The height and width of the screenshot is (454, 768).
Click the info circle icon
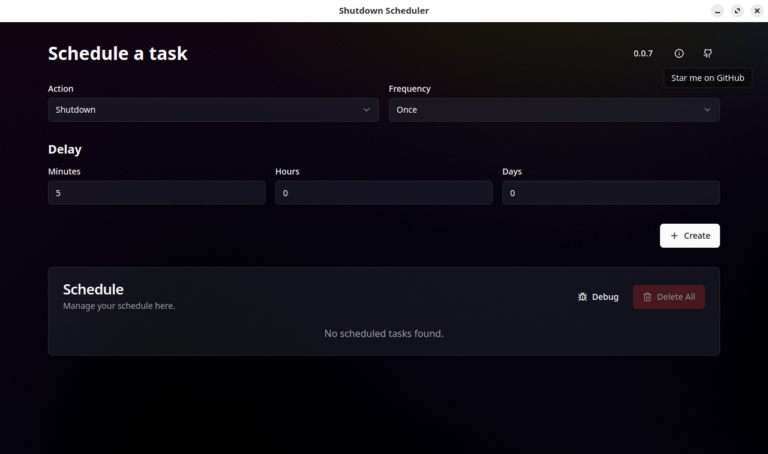tap(679, 53)
